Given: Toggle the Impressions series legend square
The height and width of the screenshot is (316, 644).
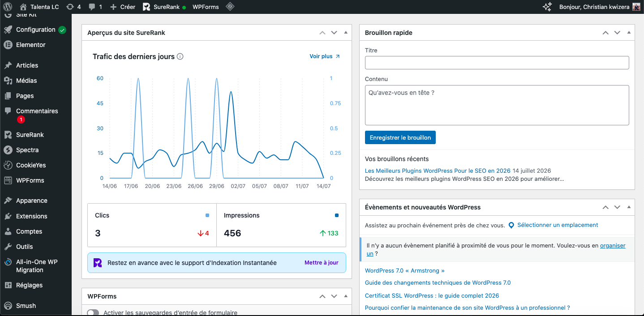Looking at the screenshot, I should tap(337, 215).
